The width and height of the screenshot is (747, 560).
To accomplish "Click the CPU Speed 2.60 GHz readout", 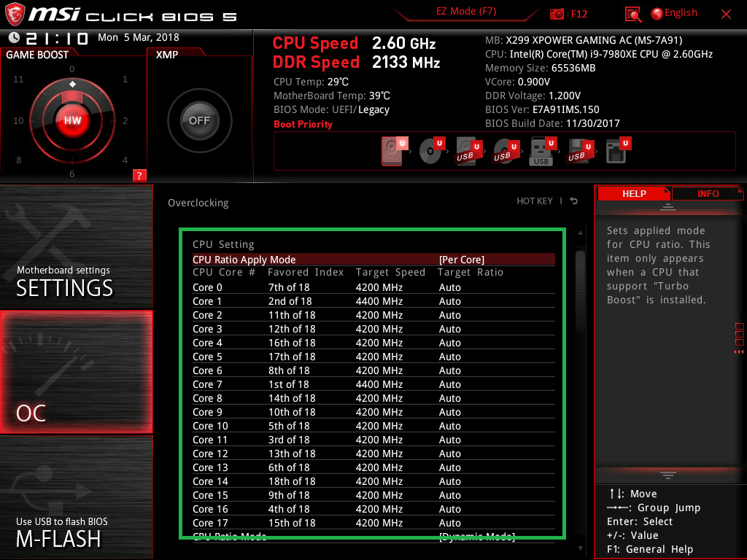I will click(354, 43).
